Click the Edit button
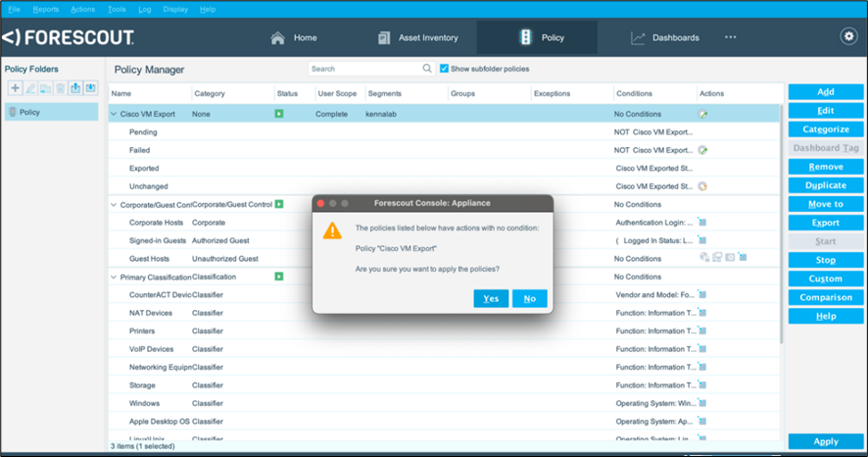 click(825, 110)
